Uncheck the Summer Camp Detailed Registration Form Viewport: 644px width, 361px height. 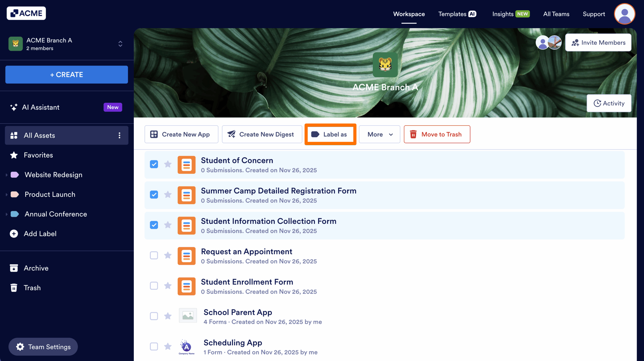(x=154, y=195)
